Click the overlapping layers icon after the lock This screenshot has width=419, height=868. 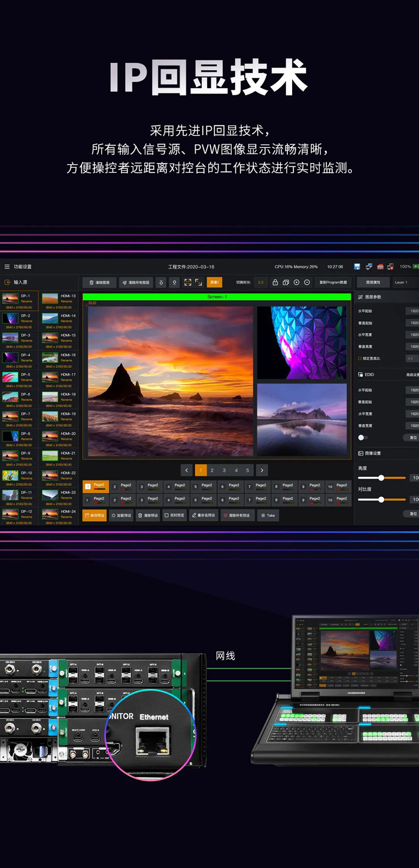coord(286,282)
